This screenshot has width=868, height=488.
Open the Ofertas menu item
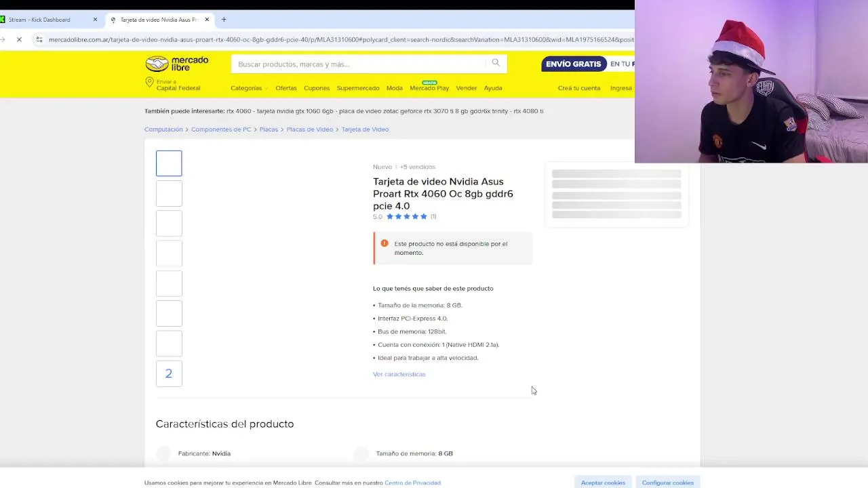286,88
